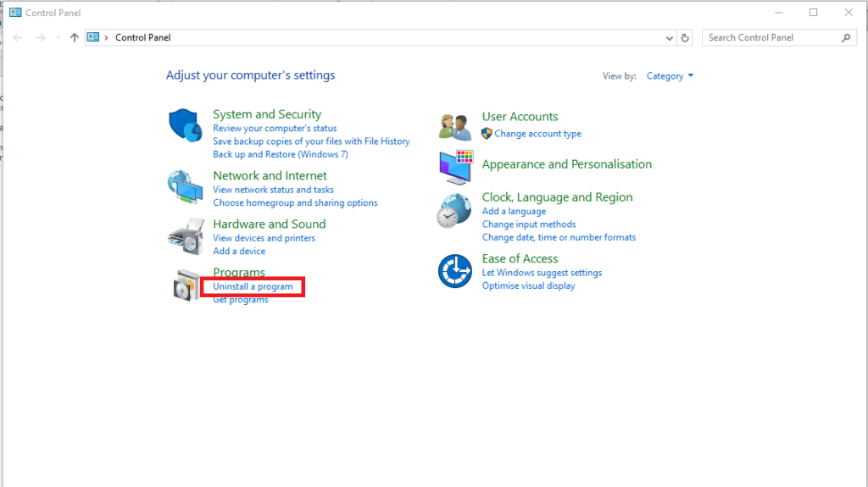The height and width of the screenshot is (487, 868).
Task: Click the refresh button beside the address bar
Action: click(686, 37)
